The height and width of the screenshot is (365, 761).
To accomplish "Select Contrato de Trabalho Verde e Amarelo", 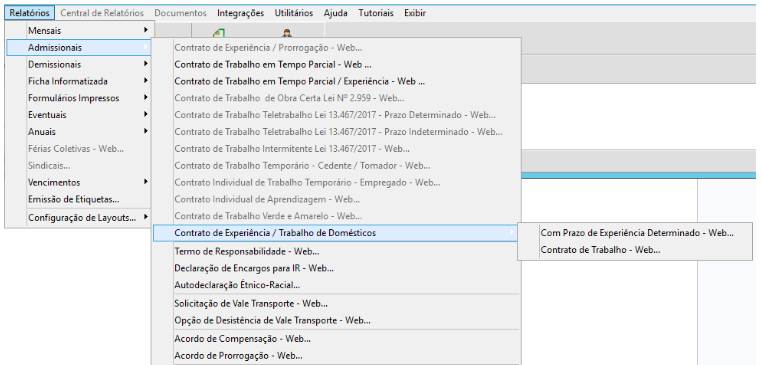I will pyautogui.click(x=336, y=216).
